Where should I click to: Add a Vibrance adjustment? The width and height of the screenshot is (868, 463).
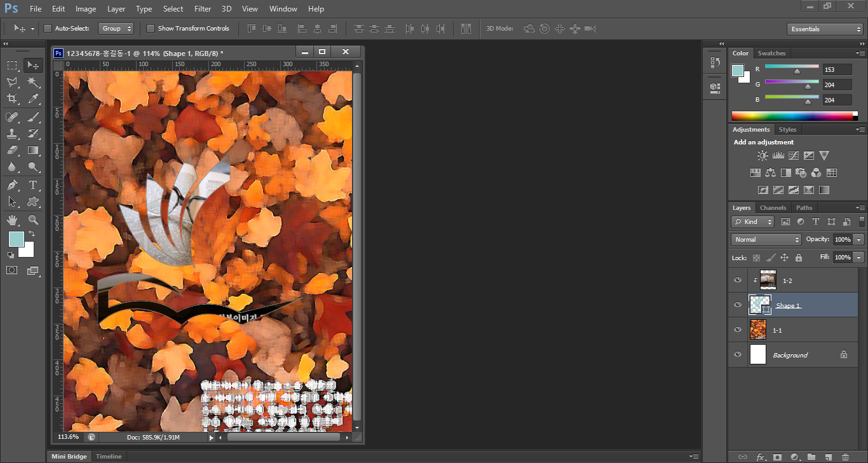(x=824, y=155)
